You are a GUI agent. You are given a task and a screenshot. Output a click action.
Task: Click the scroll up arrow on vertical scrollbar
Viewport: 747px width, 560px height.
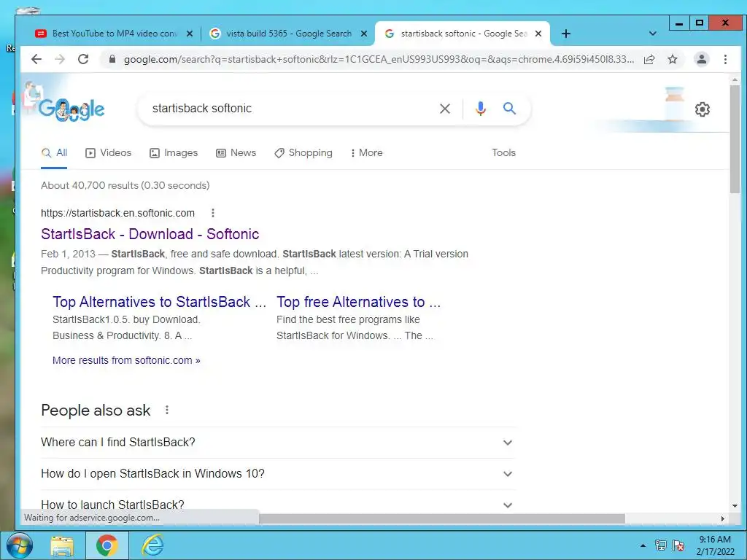[x=734, y=79]
